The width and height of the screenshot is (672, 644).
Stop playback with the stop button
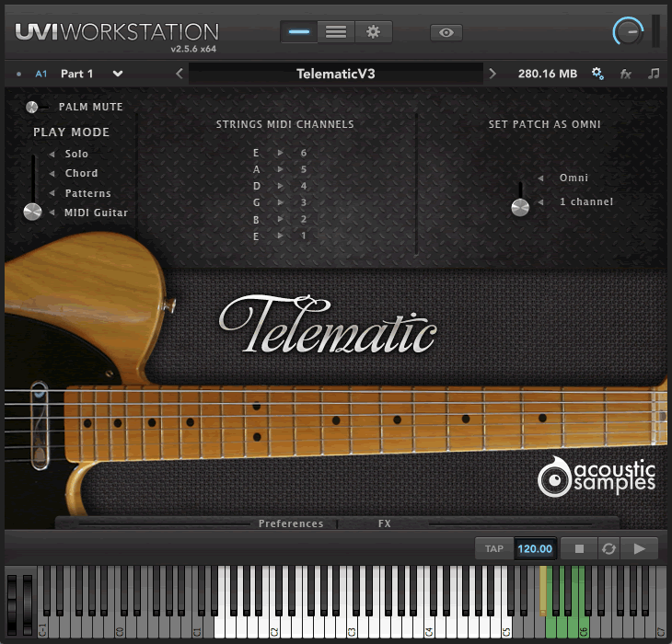click(579, 548)
